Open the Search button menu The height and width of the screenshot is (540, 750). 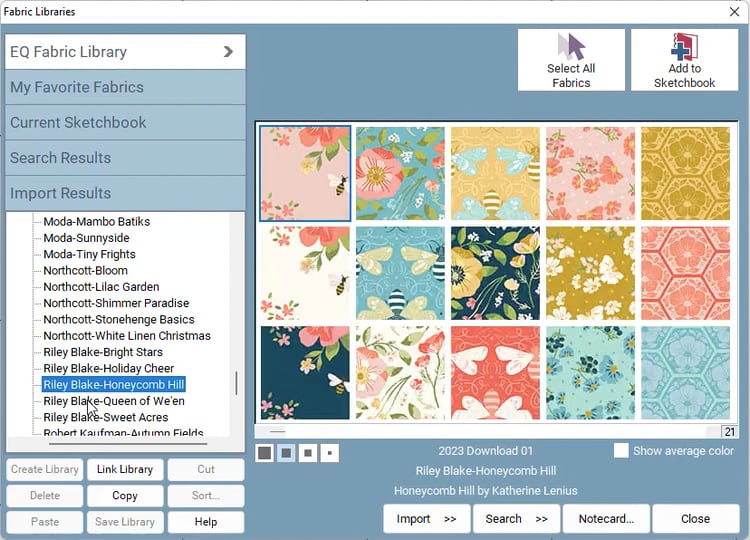[516, 518]
